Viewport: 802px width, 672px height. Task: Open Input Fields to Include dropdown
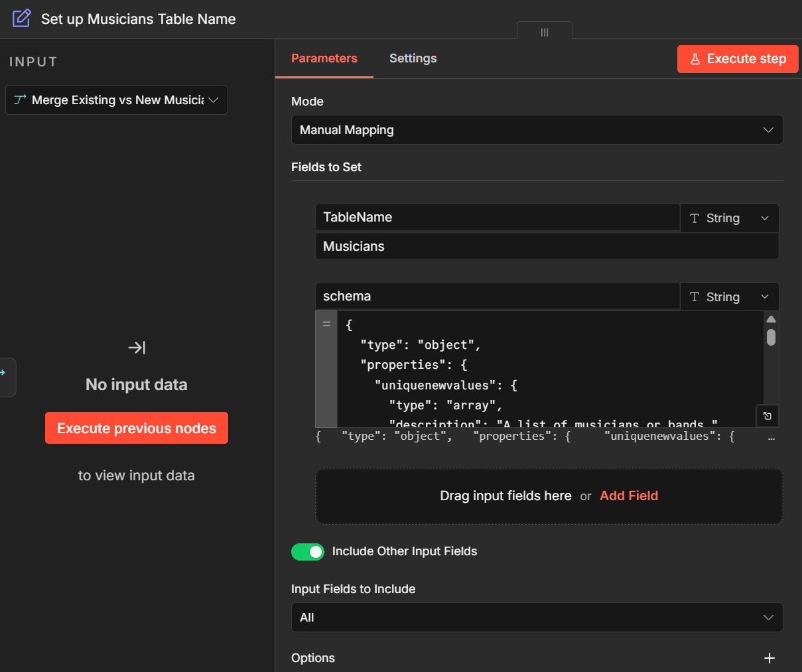[537, 618]
